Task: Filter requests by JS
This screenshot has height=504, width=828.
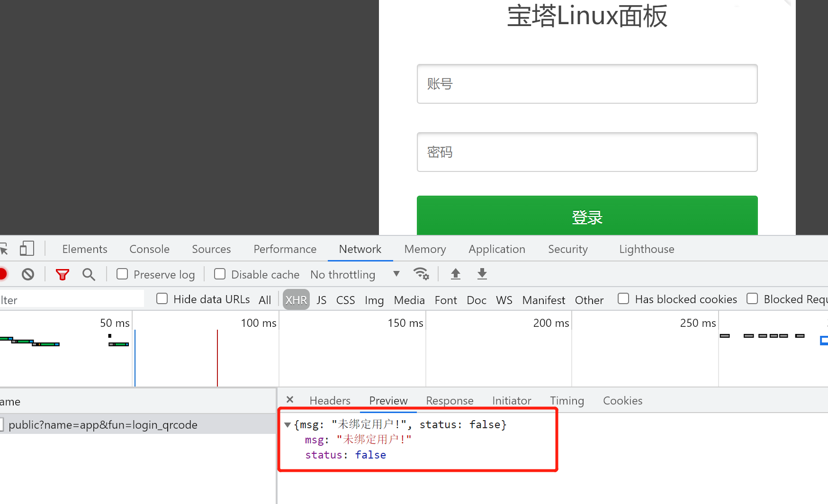Action: (x=322, y=300)
